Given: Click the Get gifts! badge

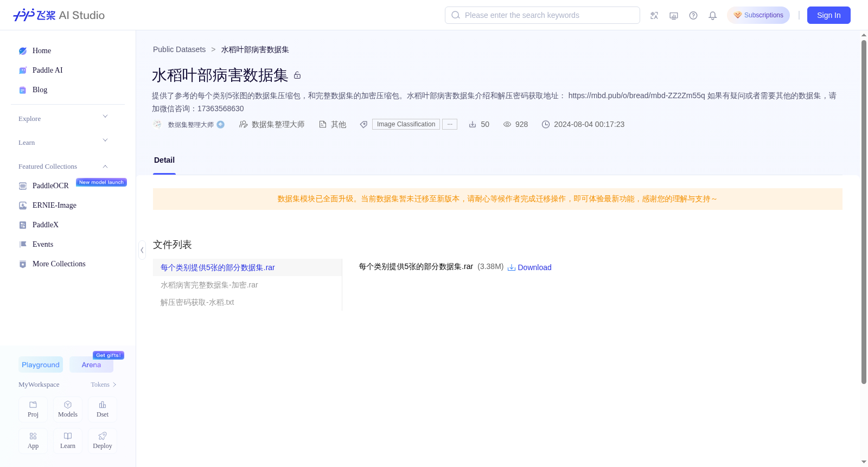Looking at the screenshot, I should point(108,355).
